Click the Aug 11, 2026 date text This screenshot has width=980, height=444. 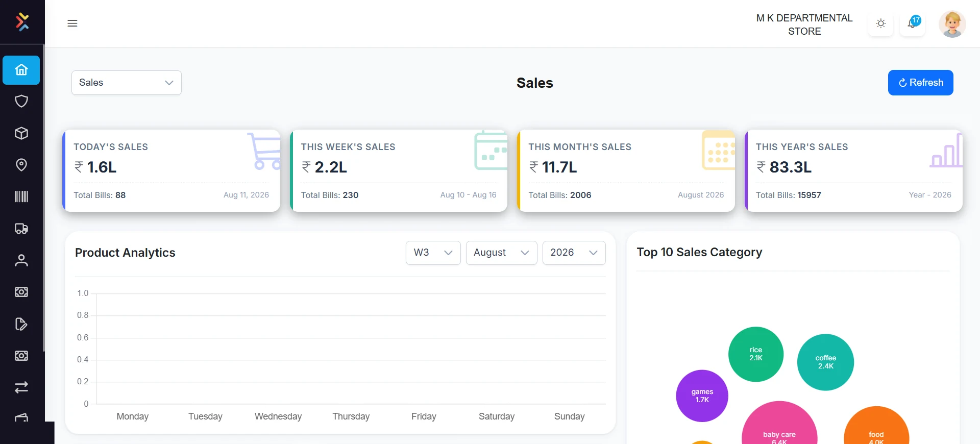pyautogui.click(x=246, y=195)
